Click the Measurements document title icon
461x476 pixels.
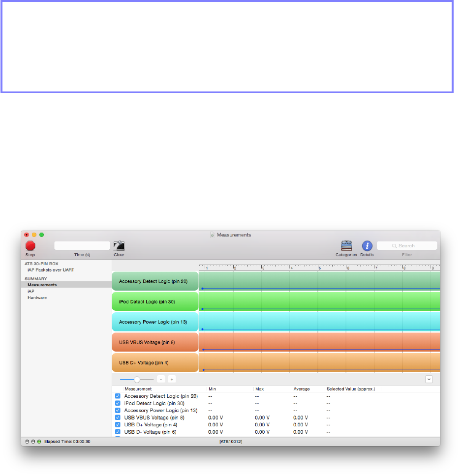212,235
